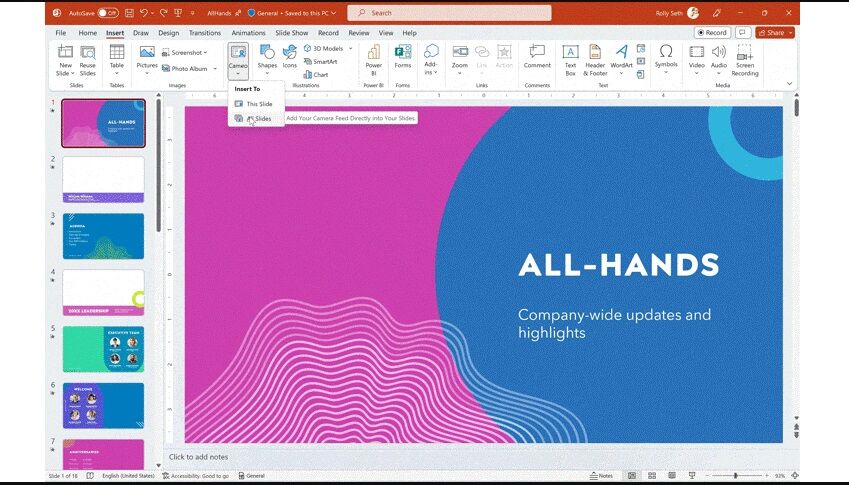This screenshot has height=485, width=849.
Task: Insert a Comment from the ribbon
Action: click(537, 57)
